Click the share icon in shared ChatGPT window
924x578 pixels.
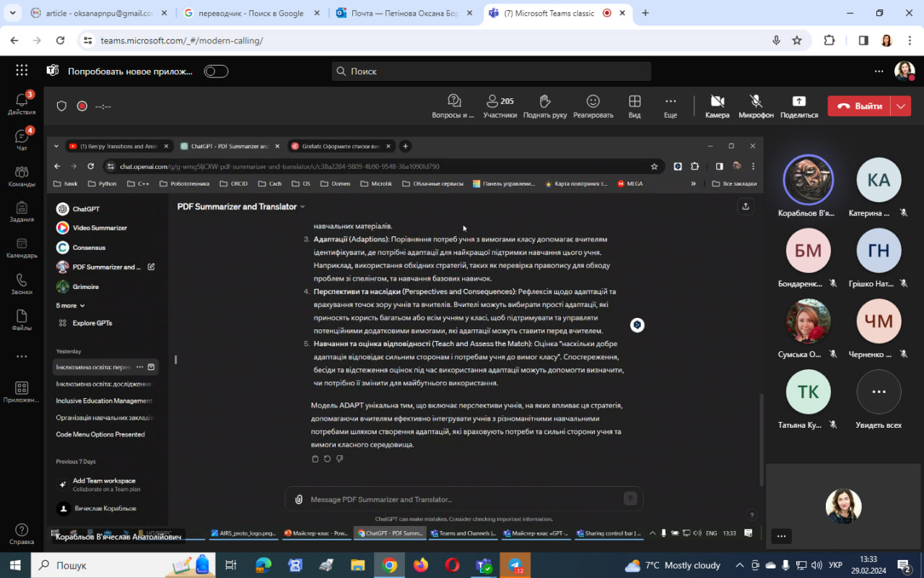point(746,207)
